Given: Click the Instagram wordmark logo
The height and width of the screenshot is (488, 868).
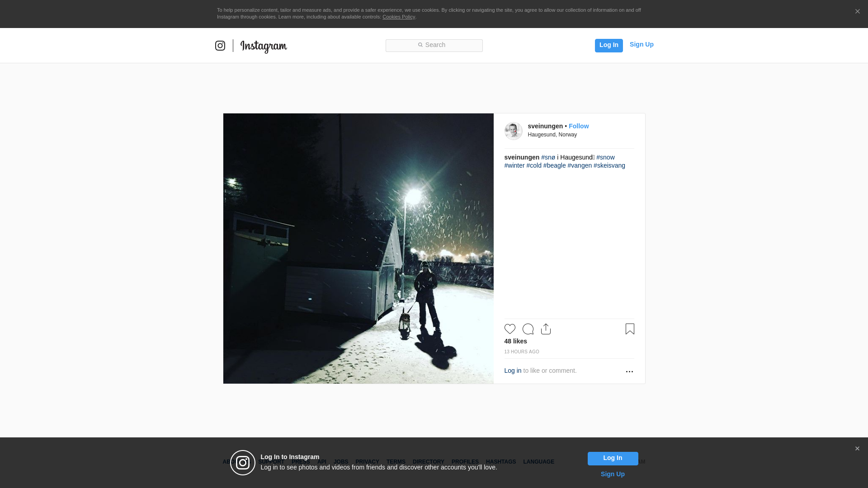Looking at the screenshot, I should pos(264,46).
